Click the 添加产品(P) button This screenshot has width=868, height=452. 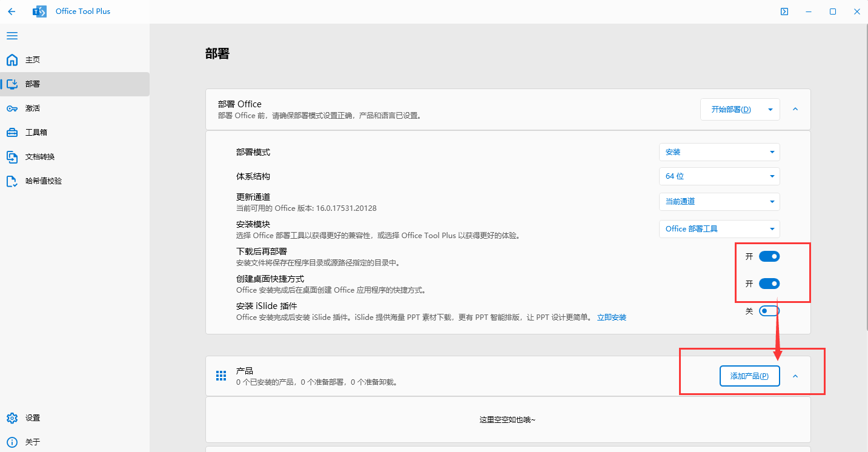pyautogui.click(x=749, y=376)
